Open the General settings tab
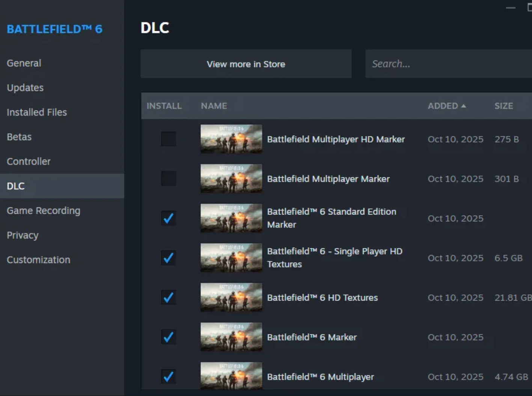Viewport: 532px width, 396px height. (x=62, y=63)
